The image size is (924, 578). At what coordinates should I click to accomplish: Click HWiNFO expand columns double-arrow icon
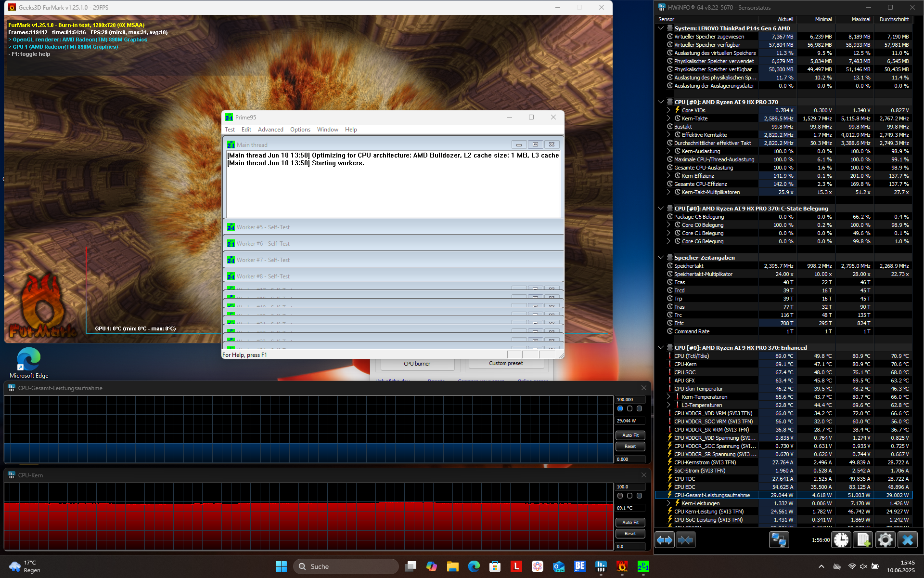(x=665, y=540)
